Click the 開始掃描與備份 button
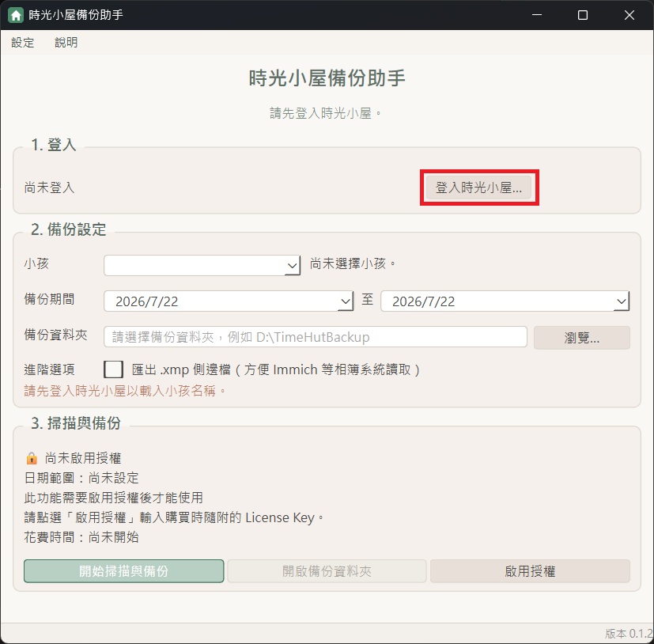The image size is (654, 644). coord(124,571)
